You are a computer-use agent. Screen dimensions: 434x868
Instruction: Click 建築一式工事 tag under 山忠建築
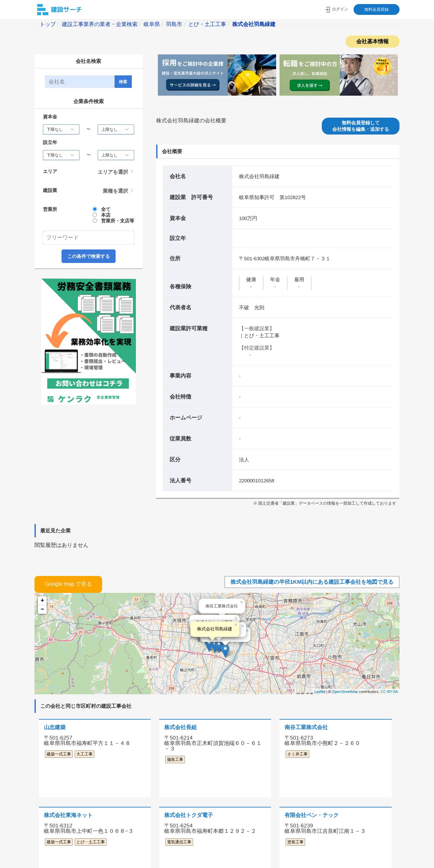(59, 754)
